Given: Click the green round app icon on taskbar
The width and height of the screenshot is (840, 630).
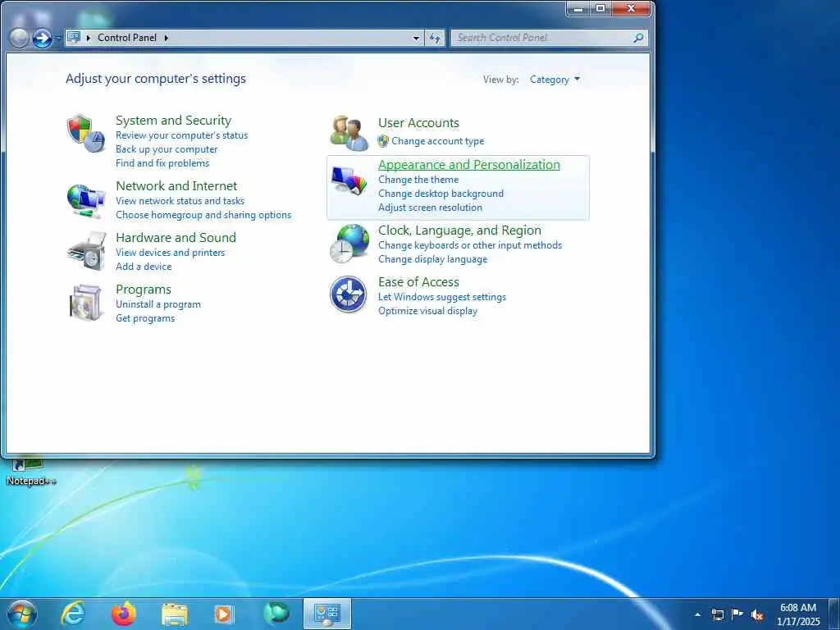Looking at the screenshot, I should (276, 614).
